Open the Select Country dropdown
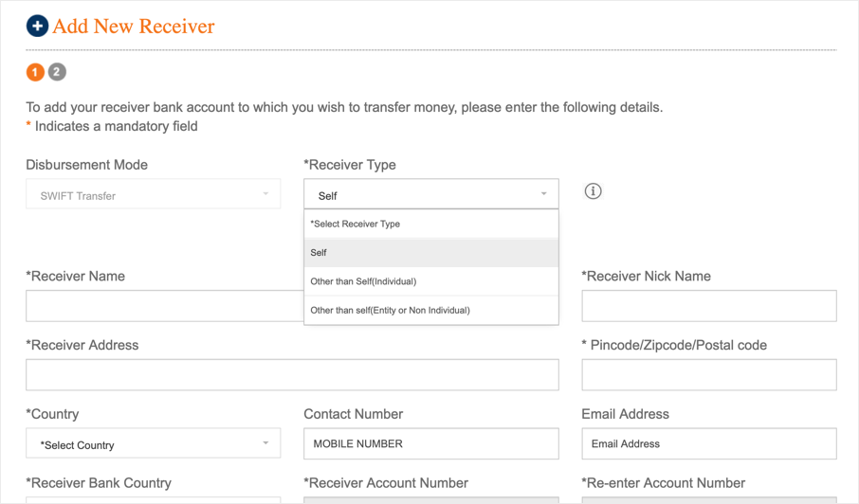Screen dimensions: 859x504 [x=153, y=443]
